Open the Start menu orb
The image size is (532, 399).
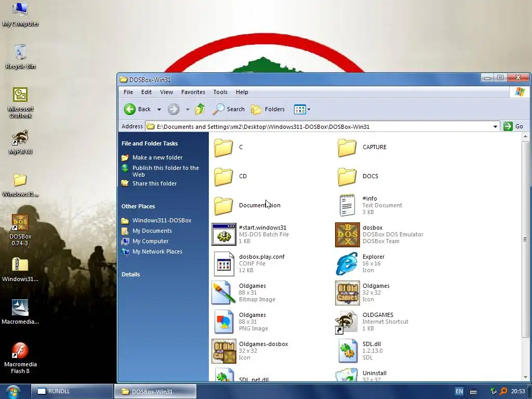click(x=12, y=392)
